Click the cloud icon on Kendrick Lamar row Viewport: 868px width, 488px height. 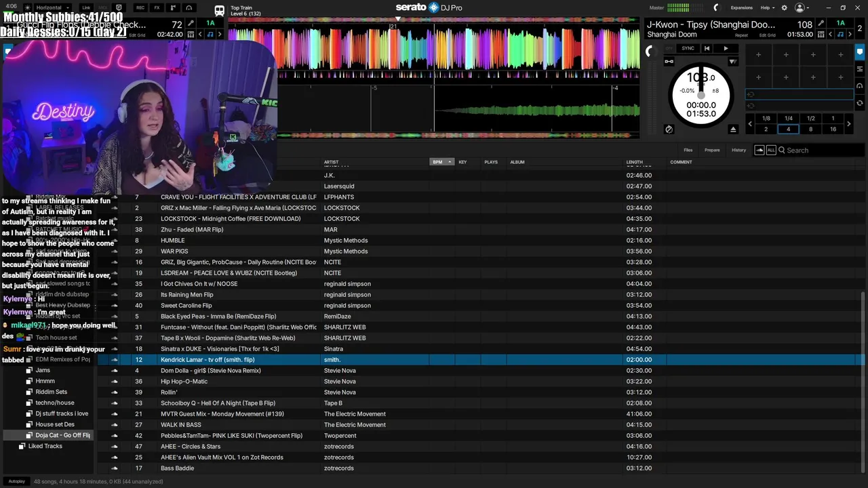(x=114, y=360)
